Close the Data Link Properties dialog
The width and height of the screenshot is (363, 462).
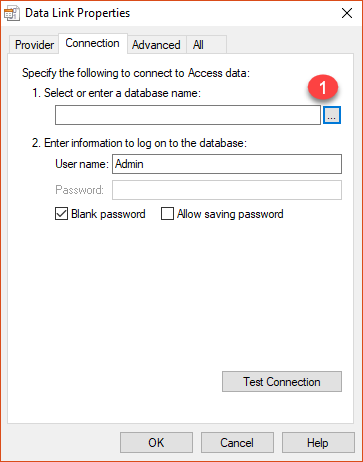(x=347, y=13)
